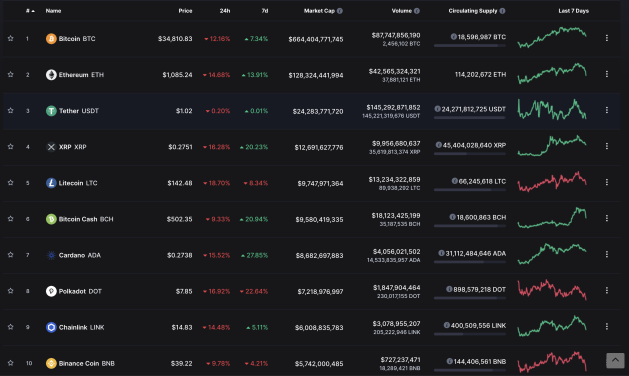Screen dimensions: 629x376
Task: Sort table by 24h change column
Action: click(x=225, y=11)
